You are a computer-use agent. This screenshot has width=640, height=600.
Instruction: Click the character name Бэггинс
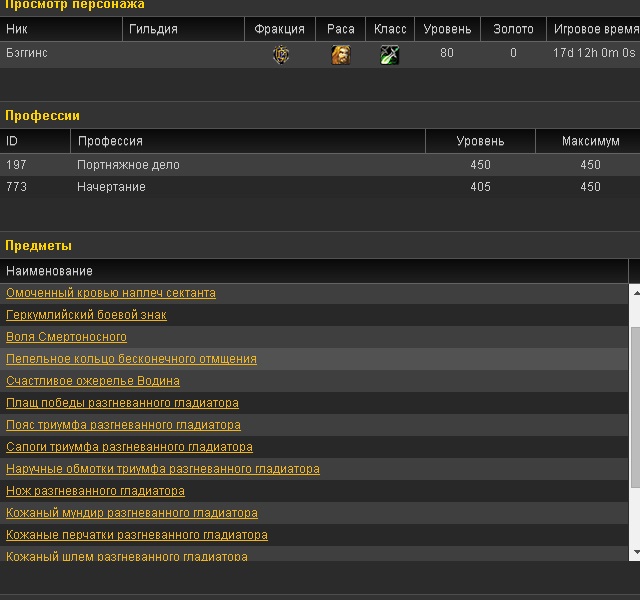(x=27, y=53)
